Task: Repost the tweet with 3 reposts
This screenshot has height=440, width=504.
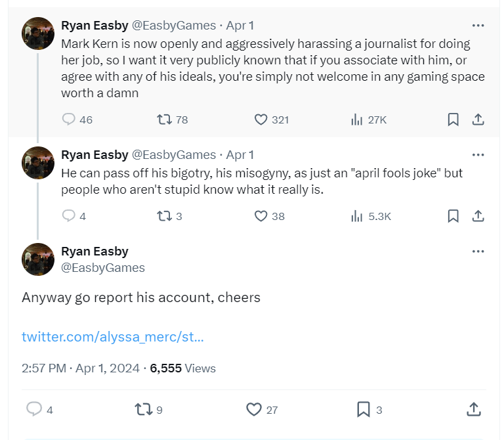Action: (x=164, y=215)
